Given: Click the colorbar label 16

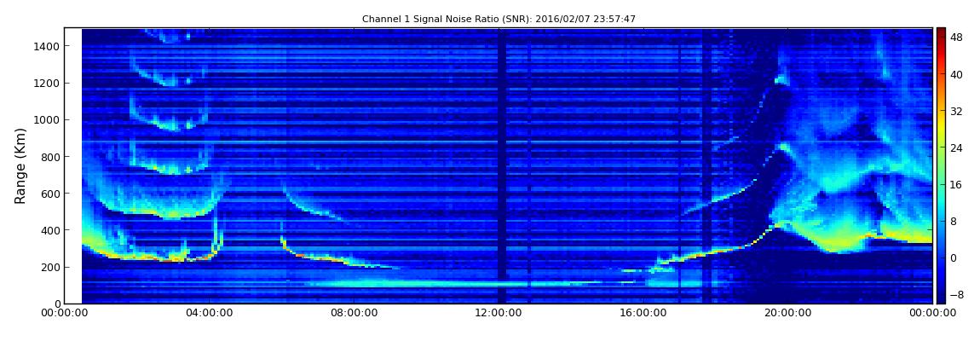Looking at the screenshot, I should [x=956, y=184].
